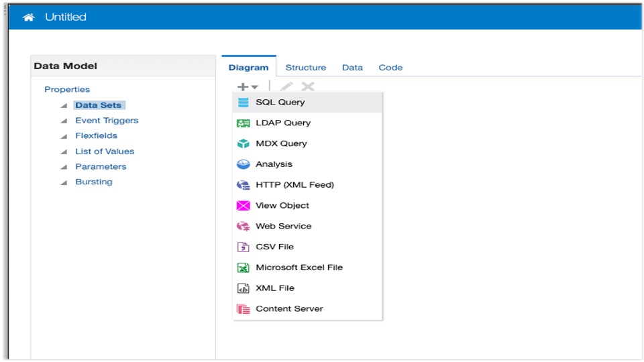Expand the Data Sets node arrow
The image size is (644, 362).
pyautogui.click(x=64, y=105)
